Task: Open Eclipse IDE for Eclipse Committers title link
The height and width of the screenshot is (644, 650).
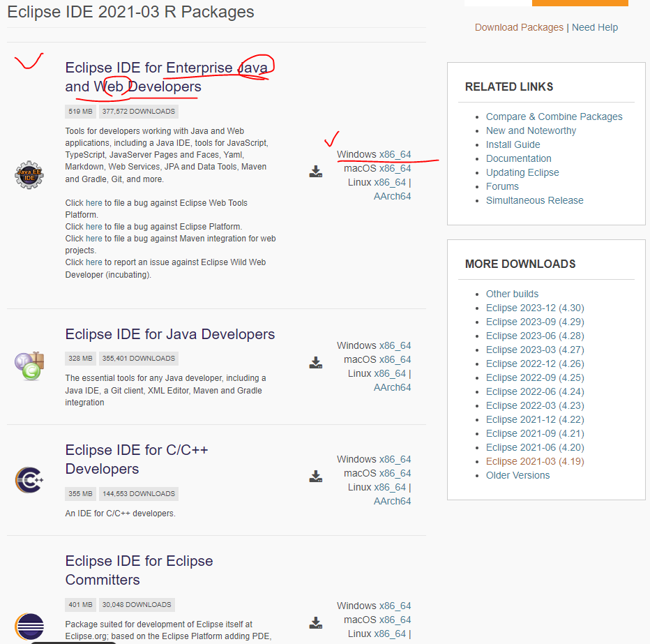Action: coord(139,570)
